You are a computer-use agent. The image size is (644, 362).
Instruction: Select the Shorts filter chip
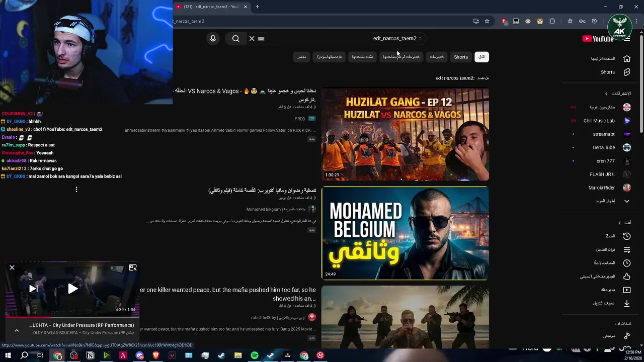(461, 57)
